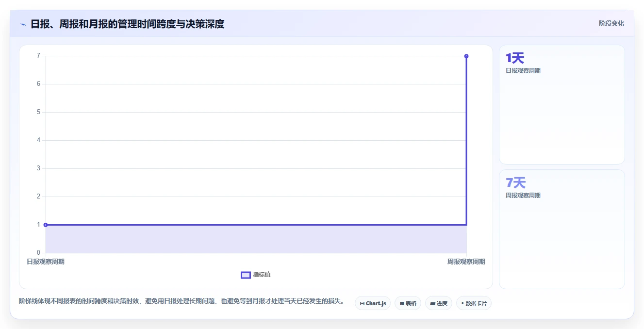Click the y-axis tick label 0
Screen dimensions: 644x329
38,253
